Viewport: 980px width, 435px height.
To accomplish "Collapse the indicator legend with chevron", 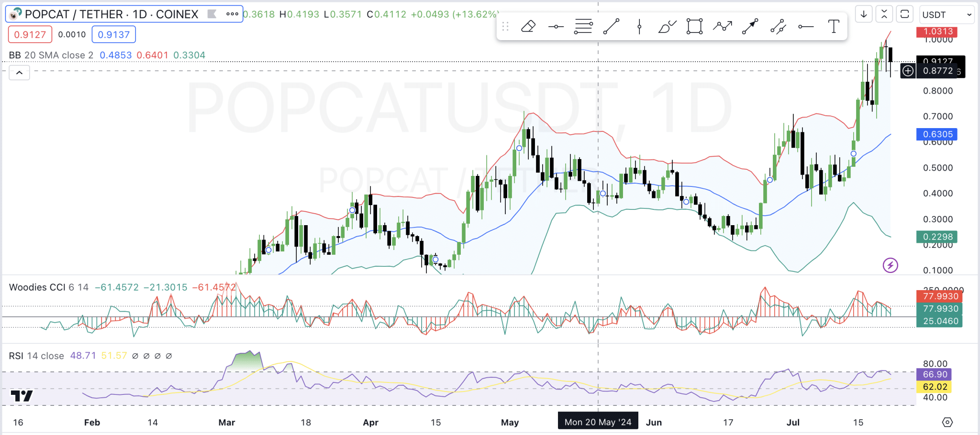I will (19, 73).
